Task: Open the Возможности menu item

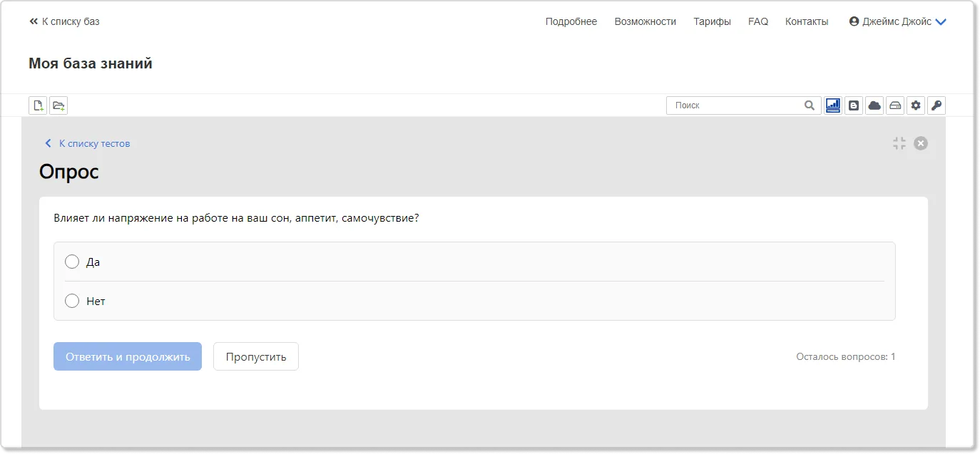Action: (x=645, y=21)
